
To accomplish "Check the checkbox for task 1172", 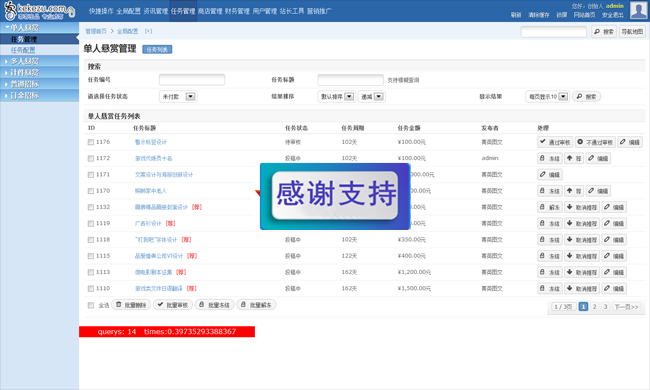I will (91, 158).
